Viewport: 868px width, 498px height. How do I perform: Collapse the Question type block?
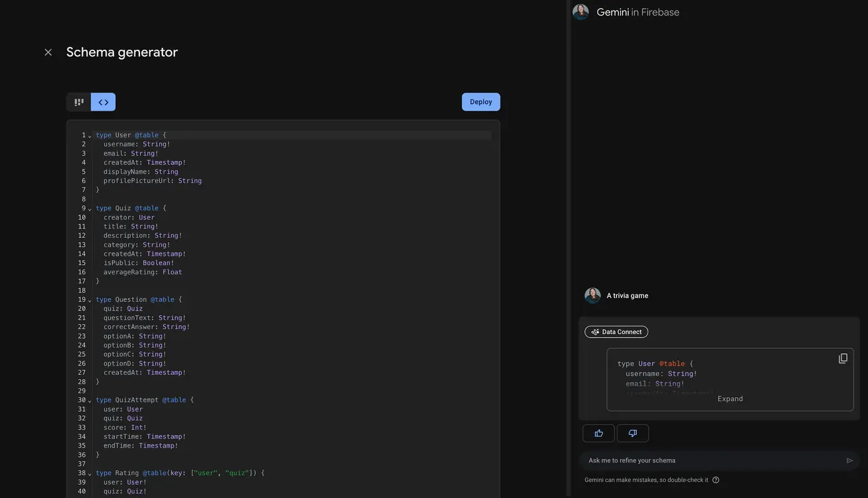(90, 300)
